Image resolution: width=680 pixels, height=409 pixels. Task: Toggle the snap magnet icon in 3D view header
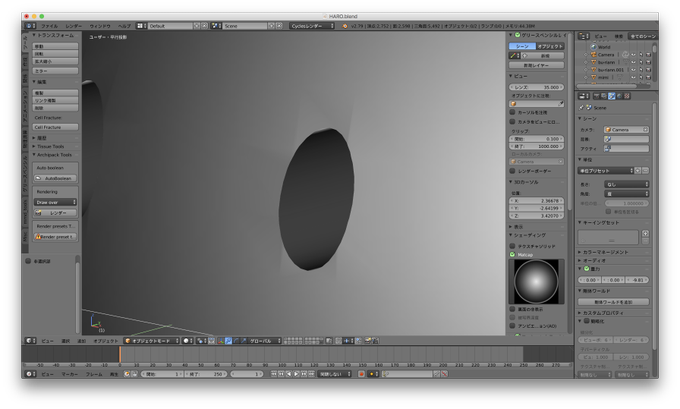point(338,341)
